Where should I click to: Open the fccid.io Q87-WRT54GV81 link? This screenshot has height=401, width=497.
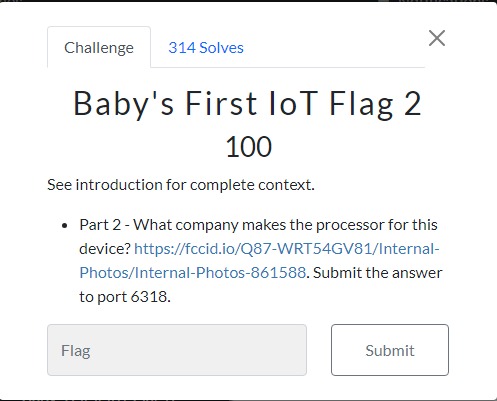[x=287, y=249]
